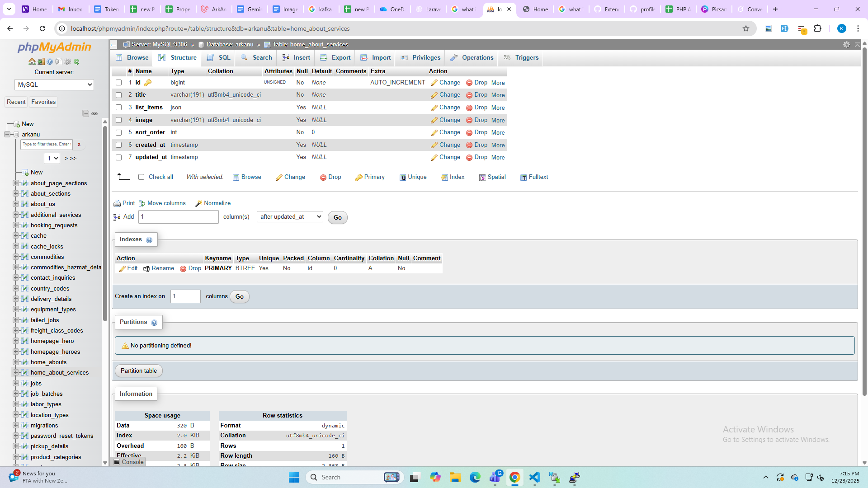Open the navigation panel settings gear icon
Screen dimensions: 868x488
coord(67,62)
